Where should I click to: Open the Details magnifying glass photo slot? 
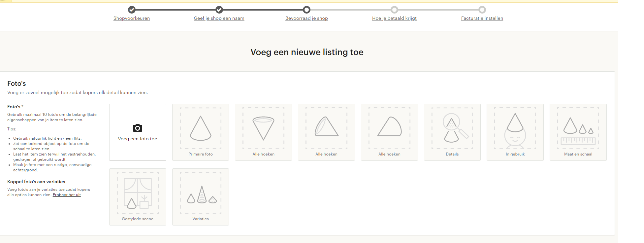pos(452,132)
